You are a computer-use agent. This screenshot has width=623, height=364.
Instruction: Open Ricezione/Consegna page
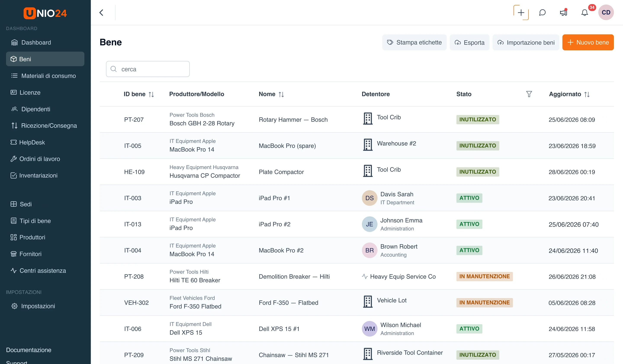point(45,126)
